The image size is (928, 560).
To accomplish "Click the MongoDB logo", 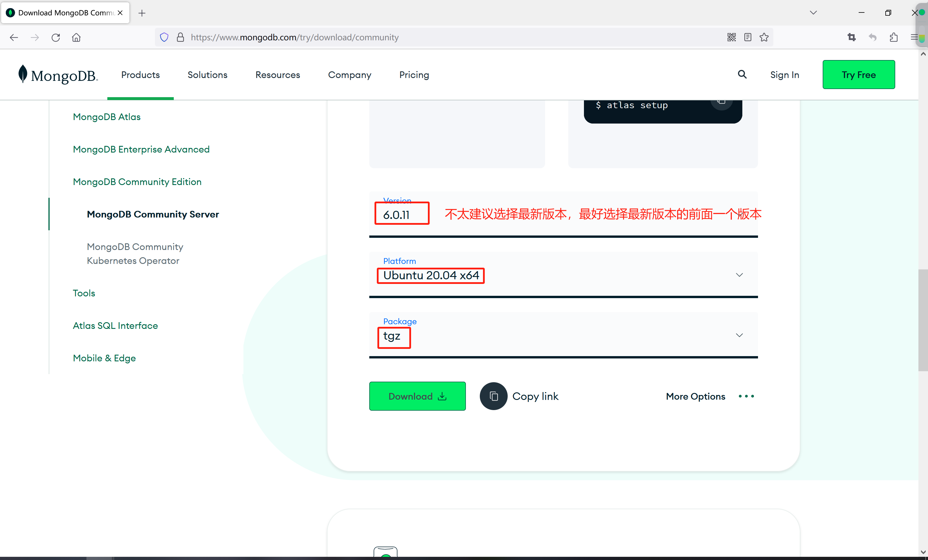I will [58, 75].
